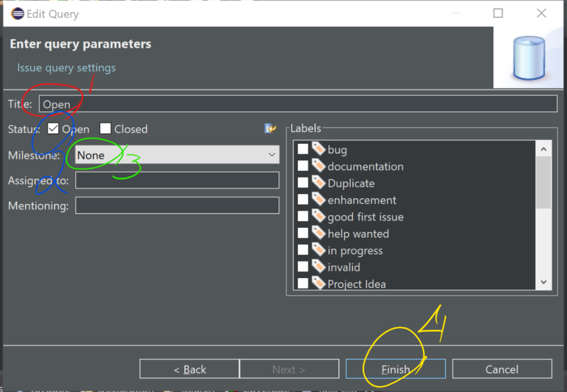Screen dimensions: 567x392
Task: Click the enhancement label tag icon
Action: 319,199
